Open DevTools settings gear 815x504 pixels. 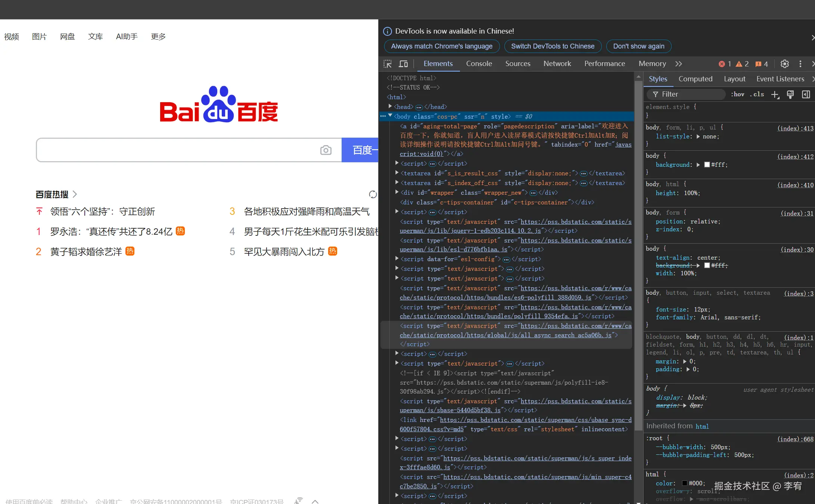pos(785,64)
